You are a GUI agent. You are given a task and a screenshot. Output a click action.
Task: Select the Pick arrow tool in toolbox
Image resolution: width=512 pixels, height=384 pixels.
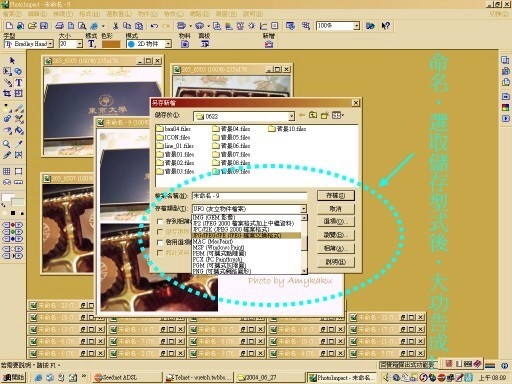pyautogui.click(x=12, y=60)
